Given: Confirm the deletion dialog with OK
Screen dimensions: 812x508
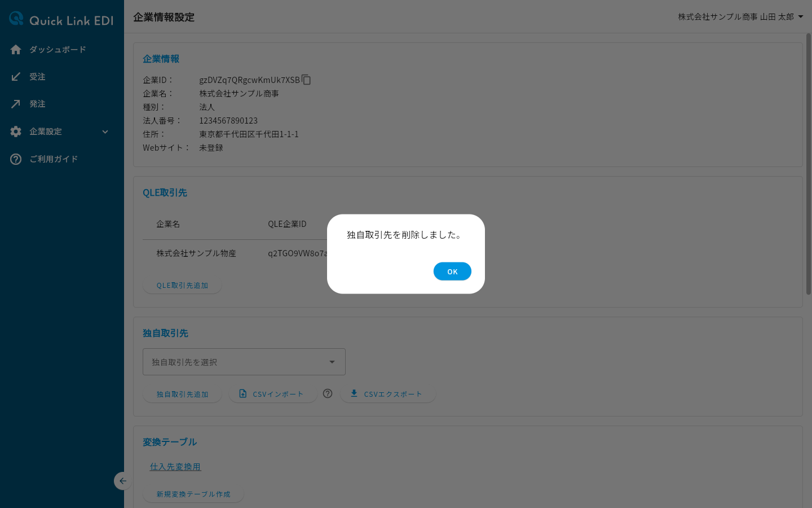Looking at the screenshot, I should pos(452,271).
